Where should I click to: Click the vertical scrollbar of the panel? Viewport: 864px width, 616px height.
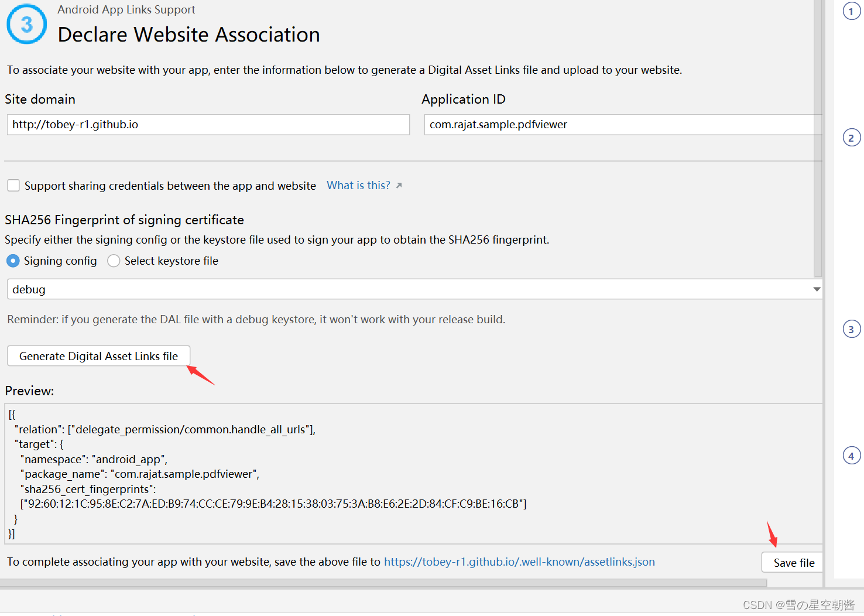tap(818, 138)
